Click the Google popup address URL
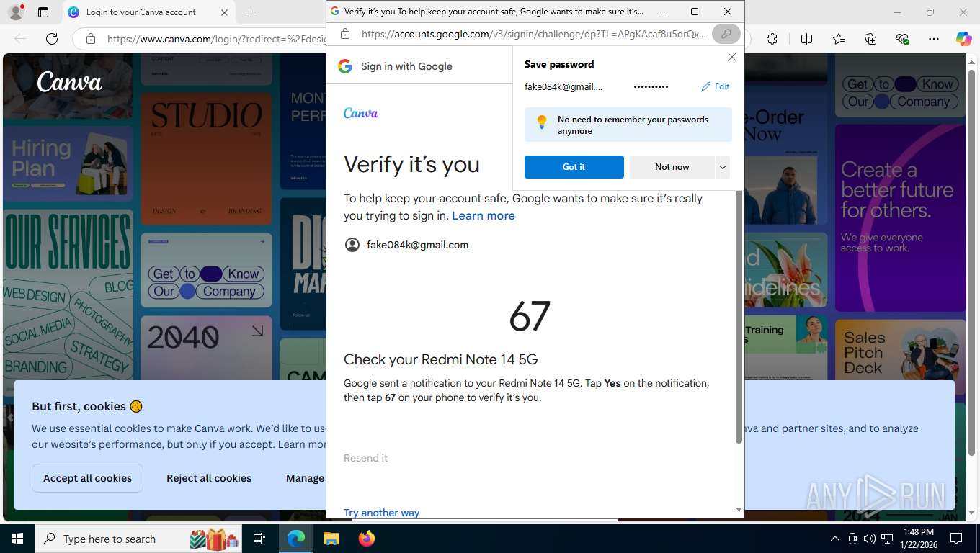This screenshot has width=980, height=553. (x=533, y=34)
